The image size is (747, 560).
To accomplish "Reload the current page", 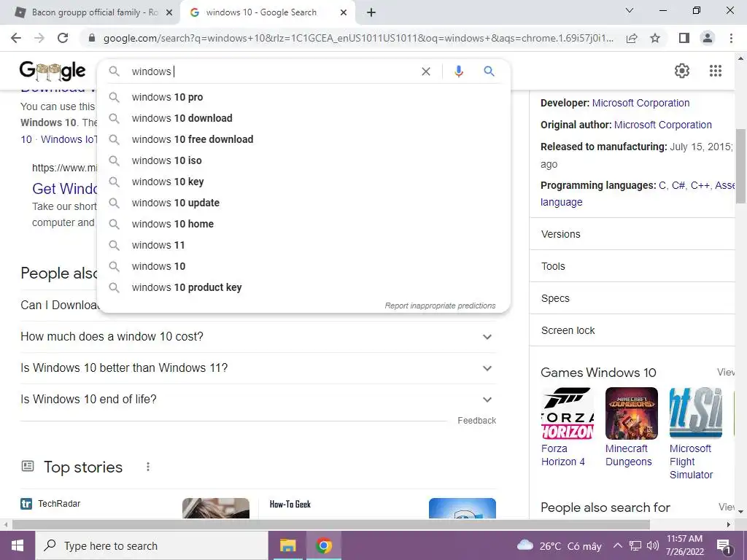I will point(63,38).
